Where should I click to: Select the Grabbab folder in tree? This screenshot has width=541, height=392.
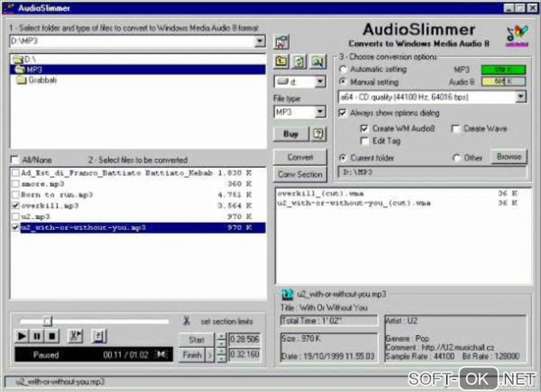tap(42, 81)
